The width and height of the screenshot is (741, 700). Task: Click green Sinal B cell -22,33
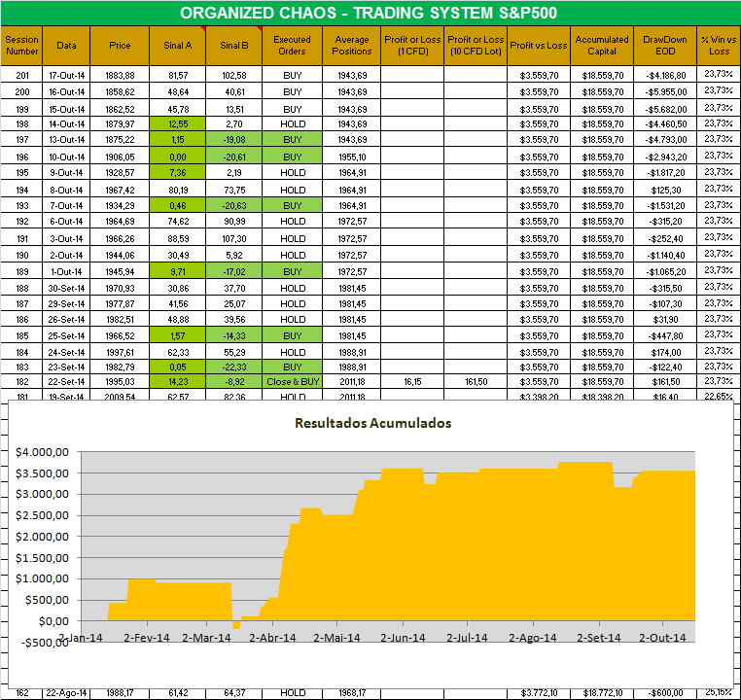pos(234,367)
